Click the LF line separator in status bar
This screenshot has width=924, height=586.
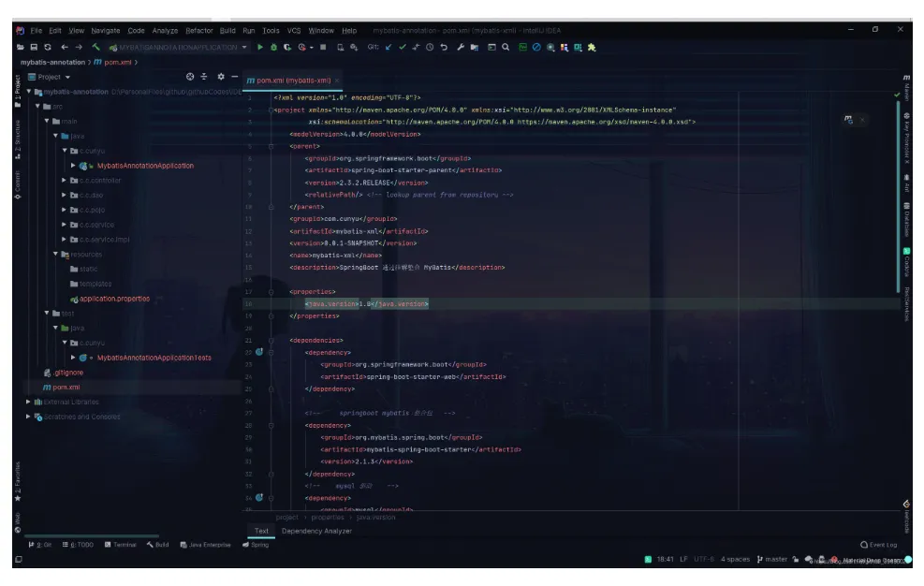[683, 560]
